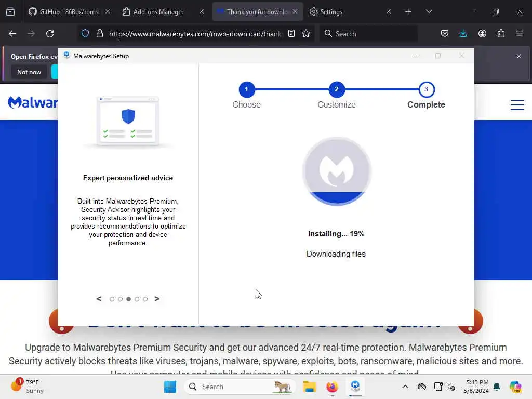Click step 1 Choose in the setup wizard
532x399 pixels.
pos(246,89)
